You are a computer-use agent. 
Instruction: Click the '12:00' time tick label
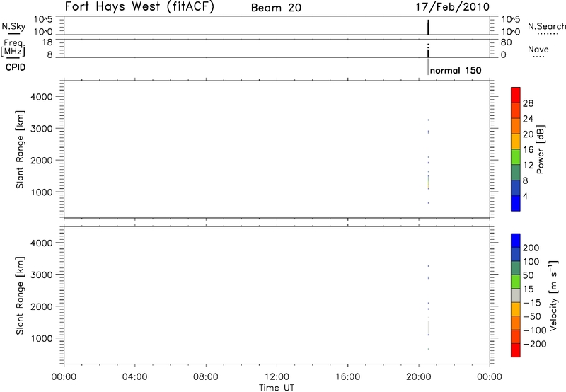click(277, 377)
